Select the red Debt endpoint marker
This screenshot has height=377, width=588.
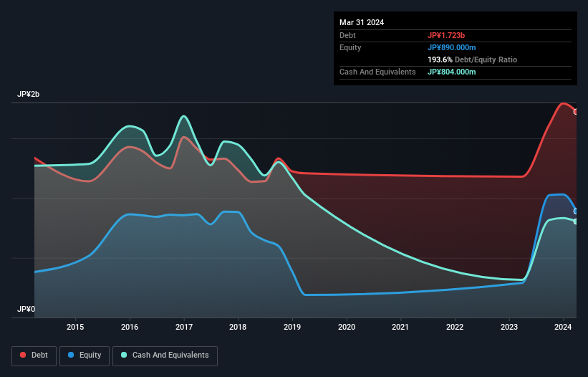pos(576,112)
